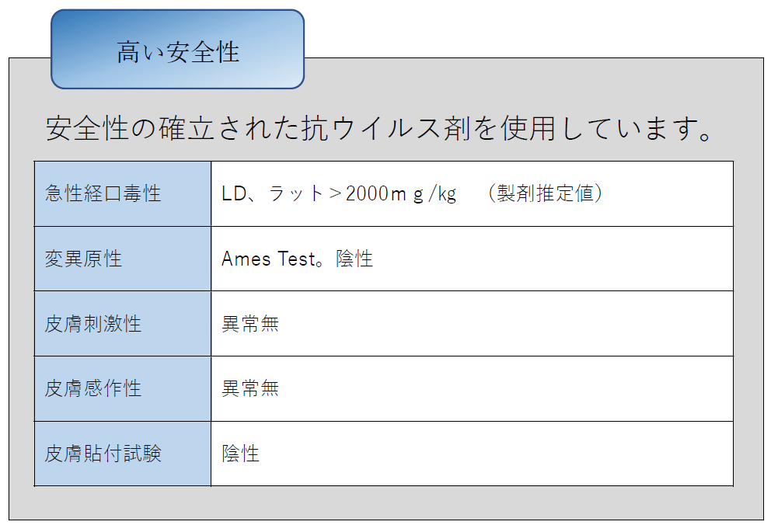Click the 高い安全性 title badge

coord(177,50)
